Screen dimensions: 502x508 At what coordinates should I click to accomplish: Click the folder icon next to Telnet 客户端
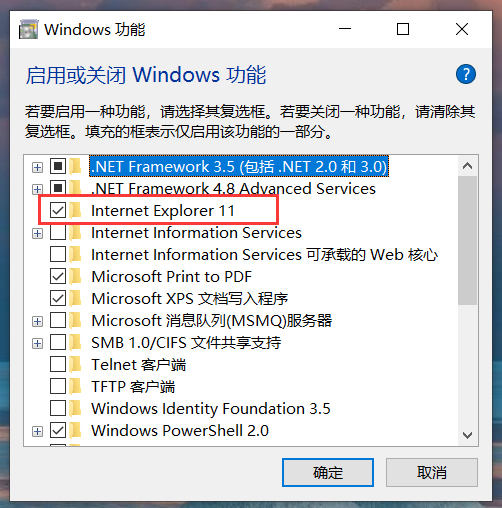coord(76,364)
